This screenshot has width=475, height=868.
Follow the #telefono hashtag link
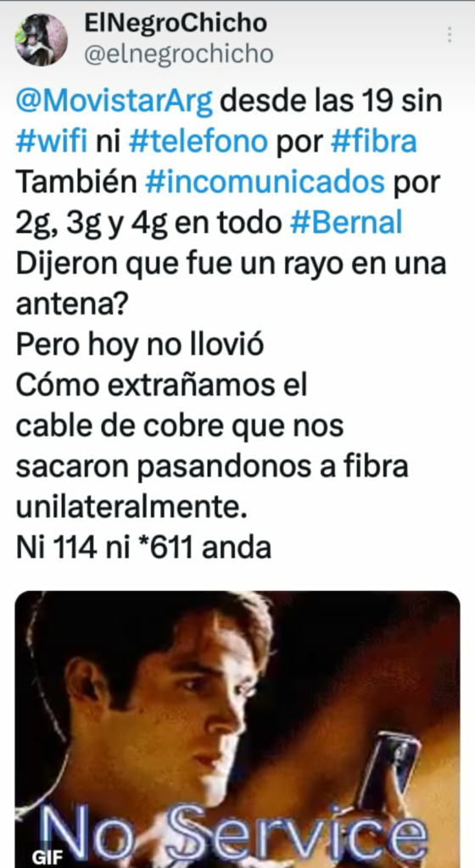click(x=198, y=142)
